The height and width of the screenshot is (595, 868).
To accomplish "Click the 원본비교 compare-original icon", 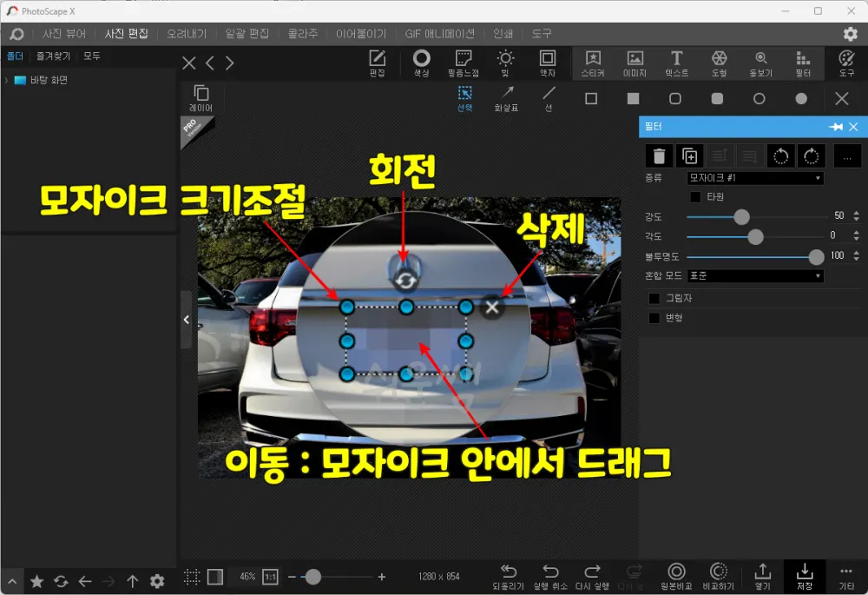I will 676,576.
